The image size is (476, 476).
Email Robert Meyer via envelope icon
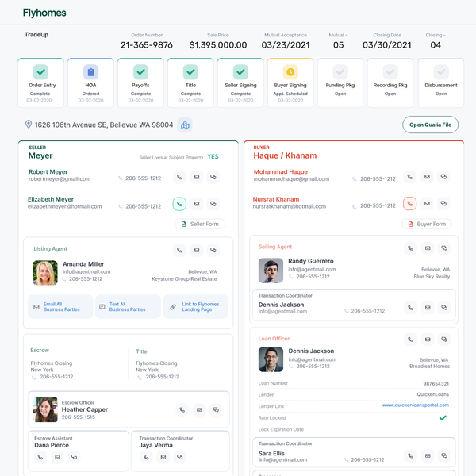[x=197, y=177]
